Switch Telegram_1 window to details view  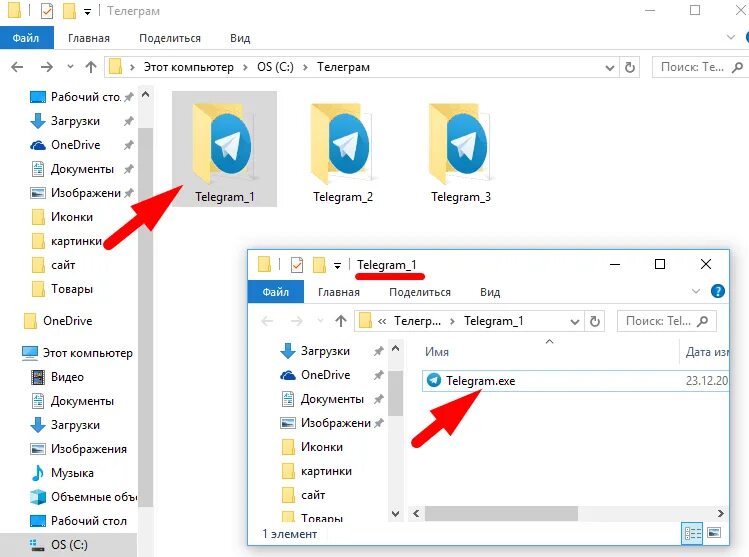pos(692,533)
